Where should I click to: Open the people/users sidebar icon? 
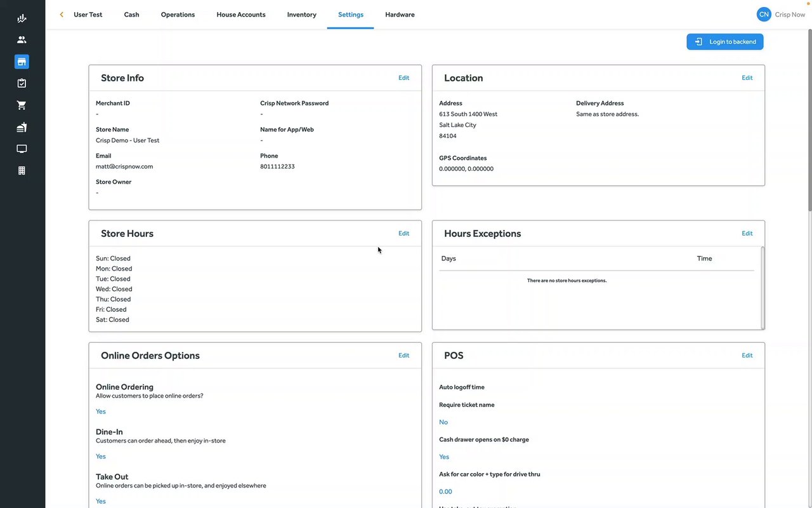(22, 40)
